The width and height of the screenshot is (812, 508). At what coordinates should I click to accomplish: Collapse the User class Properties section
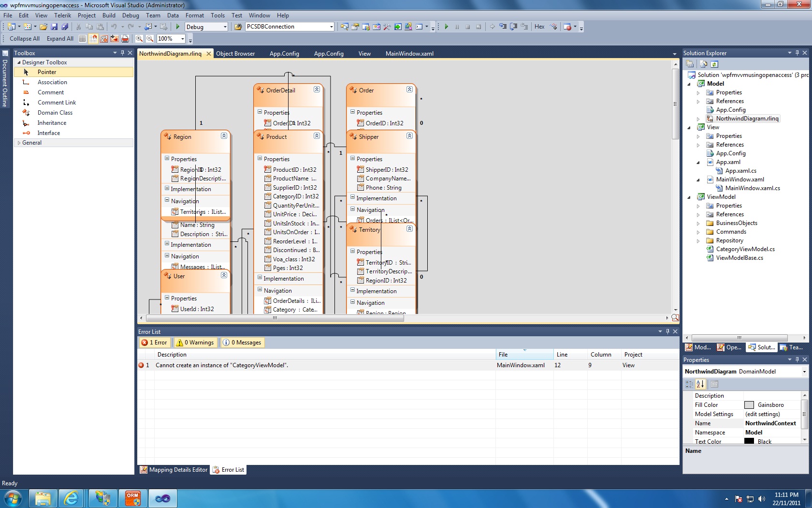pyautogui.click(x=167, y=298)
